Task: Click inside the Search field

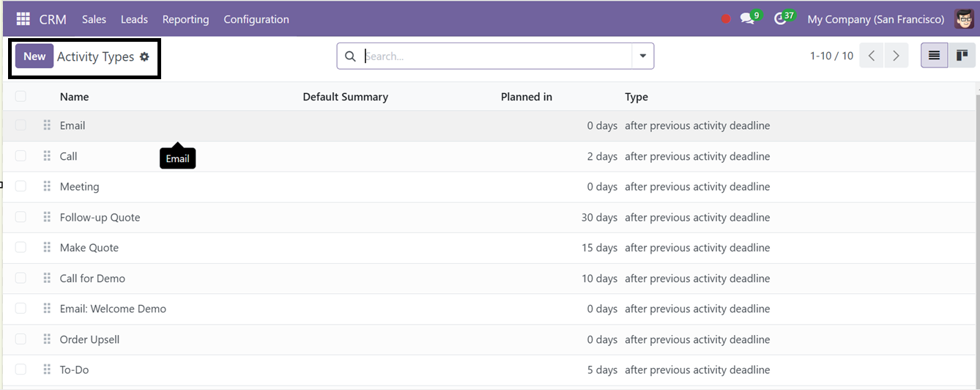Action: pyautogui.click(x=497, y=56)
